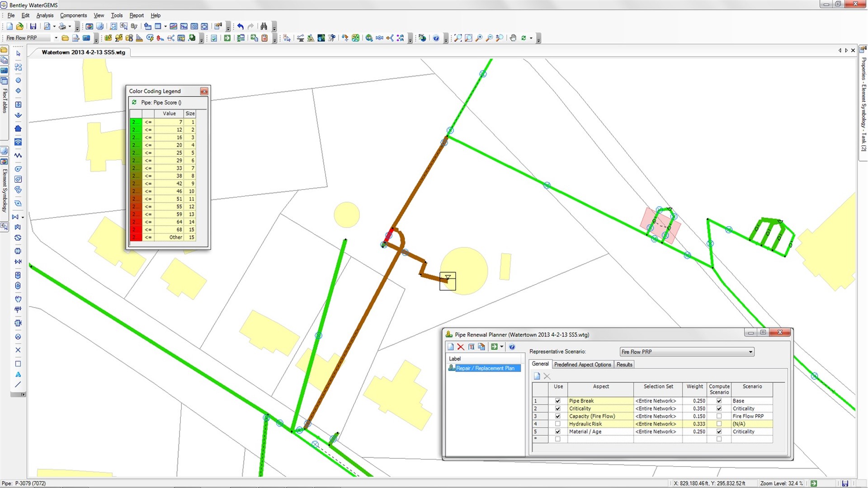This screenshot has height=488, width=868.
Task: Toggle Compute Scenario for Capacity (Fire Flow)
Action: tap(719, 417)
